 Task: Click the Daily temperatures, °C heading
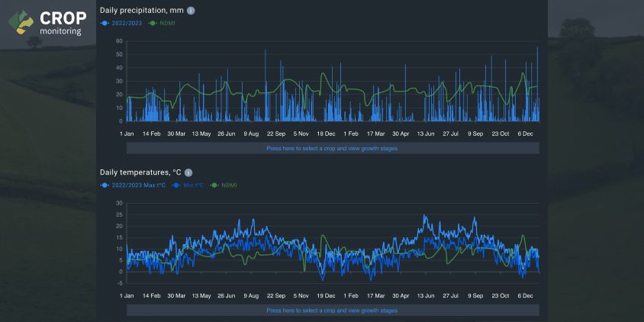pyautogui.click(x=140, y=173)
